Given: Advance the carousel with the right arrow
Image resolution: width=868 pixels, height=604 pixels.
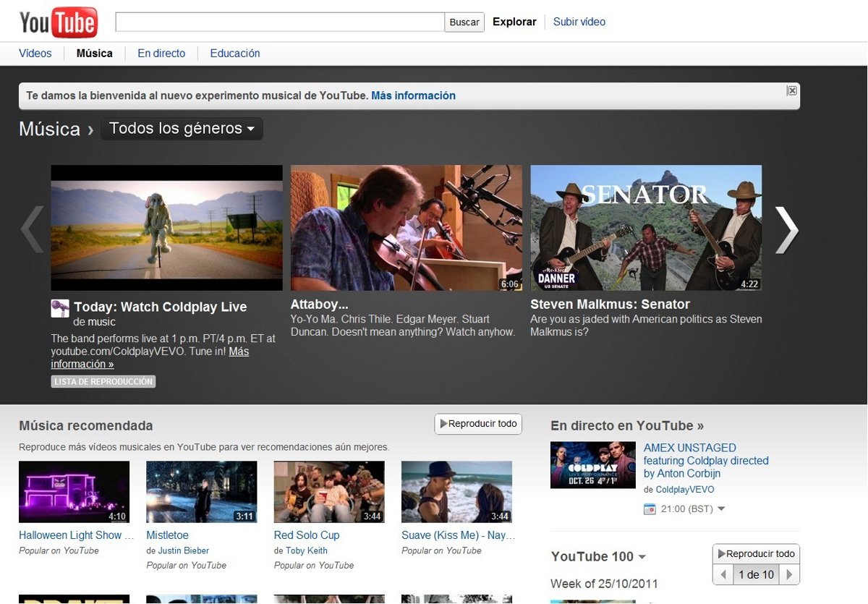Looking at the screenshot, I should [786, 229].
